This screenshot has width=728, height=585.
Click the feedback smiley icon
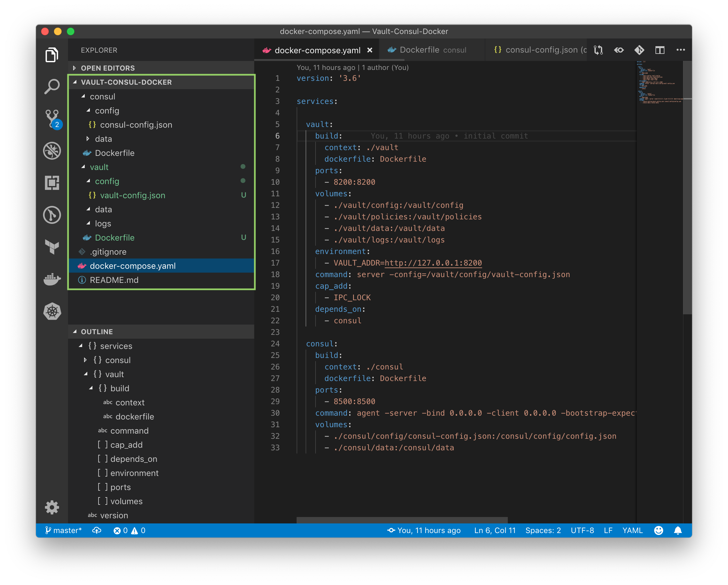(658, 530)
